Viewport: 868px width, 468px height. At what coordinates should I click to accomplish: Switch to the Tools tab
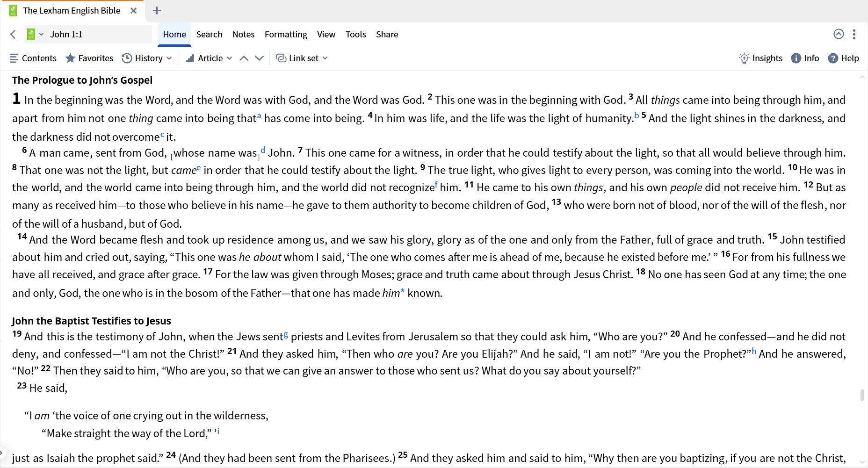(355, 34)
